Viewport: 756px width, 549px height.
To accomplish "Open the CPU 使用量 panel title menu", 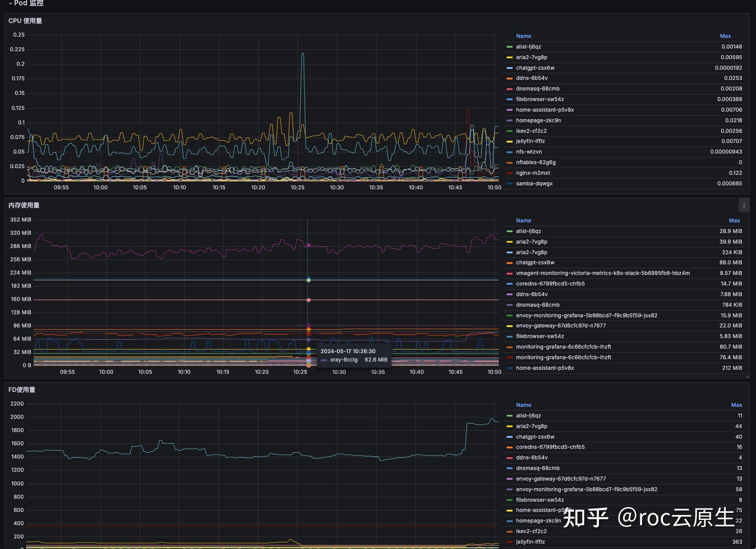I will pyautogui.click(x=25, y=21).
